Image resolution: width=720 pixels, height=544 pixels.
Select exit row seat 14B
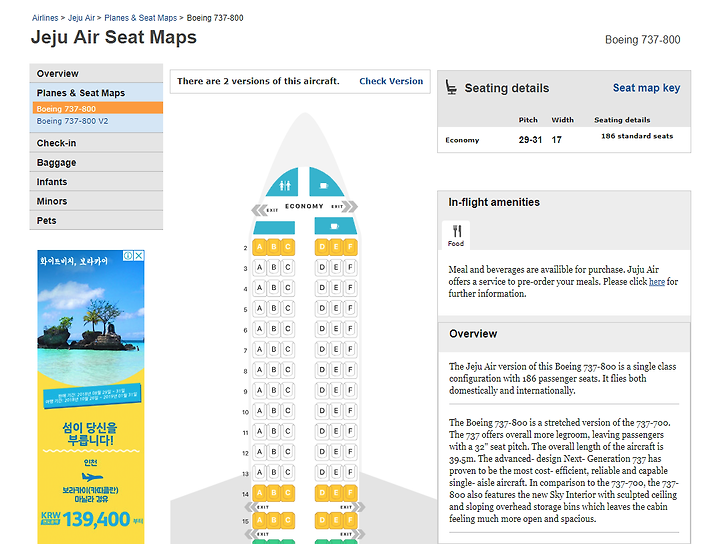(274, 493)
